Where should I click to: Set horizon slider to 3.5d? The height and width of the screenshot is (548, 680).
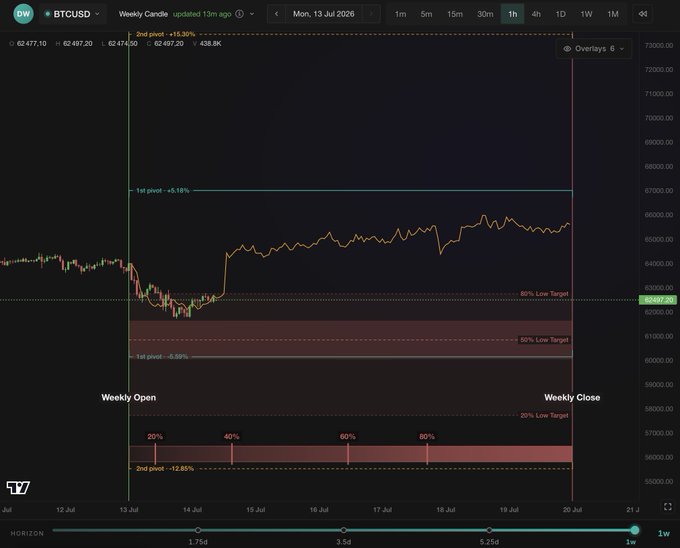point(343,530)
